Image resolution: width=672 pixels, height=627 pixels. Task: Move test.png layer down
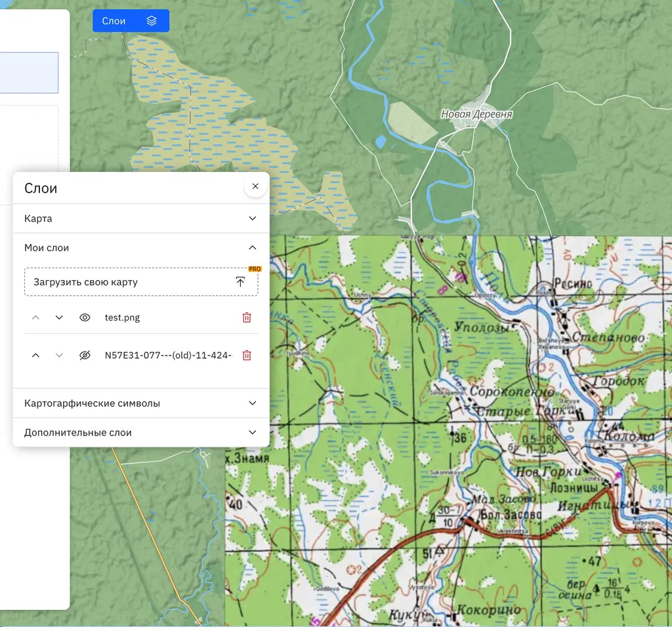pyautogui.click(x=59, y=317)
